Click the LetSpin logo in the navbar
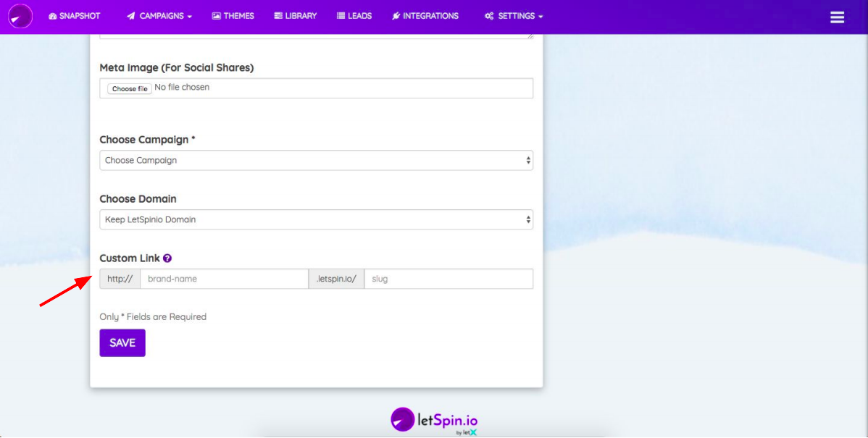 20,16
